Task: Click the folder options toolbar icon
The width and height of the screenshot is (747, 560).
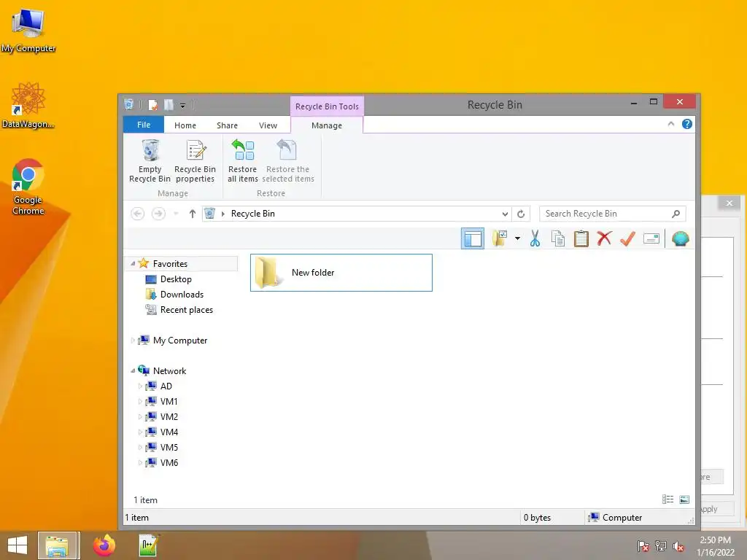Action: point(499,238)
